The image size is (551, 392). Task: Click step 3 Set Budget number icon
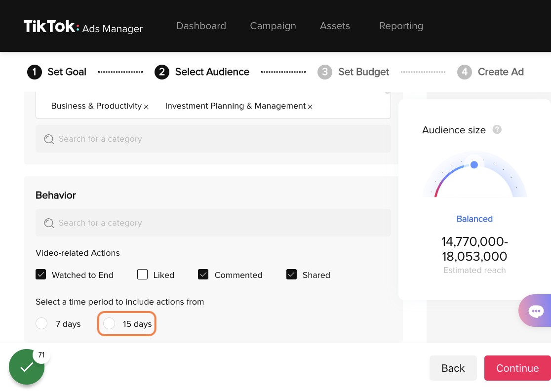click(325, 72)
